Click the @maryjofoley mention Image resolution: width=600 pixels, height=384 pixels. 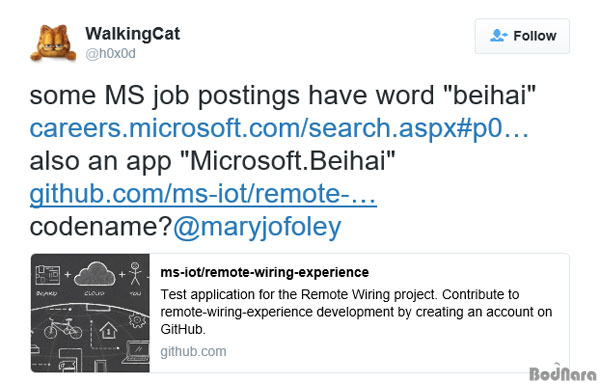click(x=257, y=227)
